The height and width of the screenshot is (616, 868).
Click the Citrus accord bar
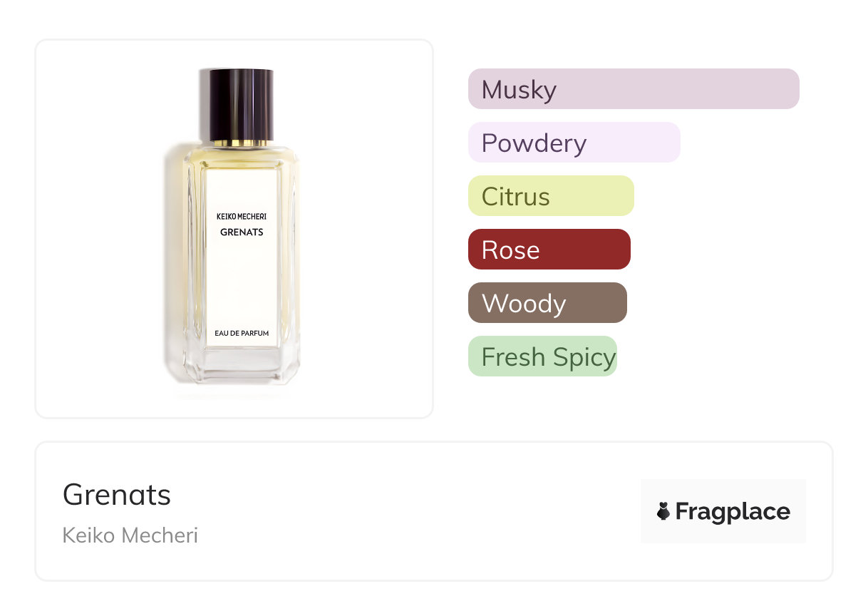(x=551, y=196)
